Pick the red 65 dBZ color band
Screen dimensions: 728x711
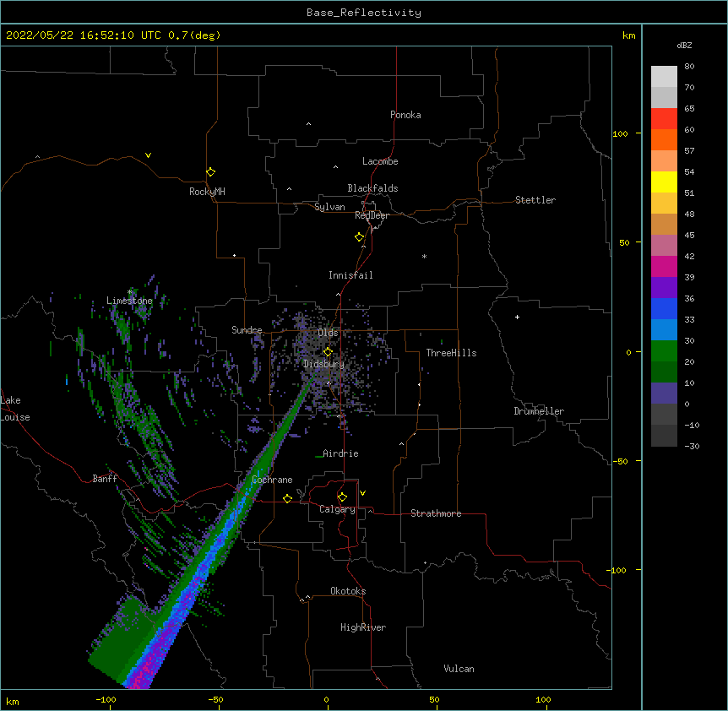click(664, 119)
